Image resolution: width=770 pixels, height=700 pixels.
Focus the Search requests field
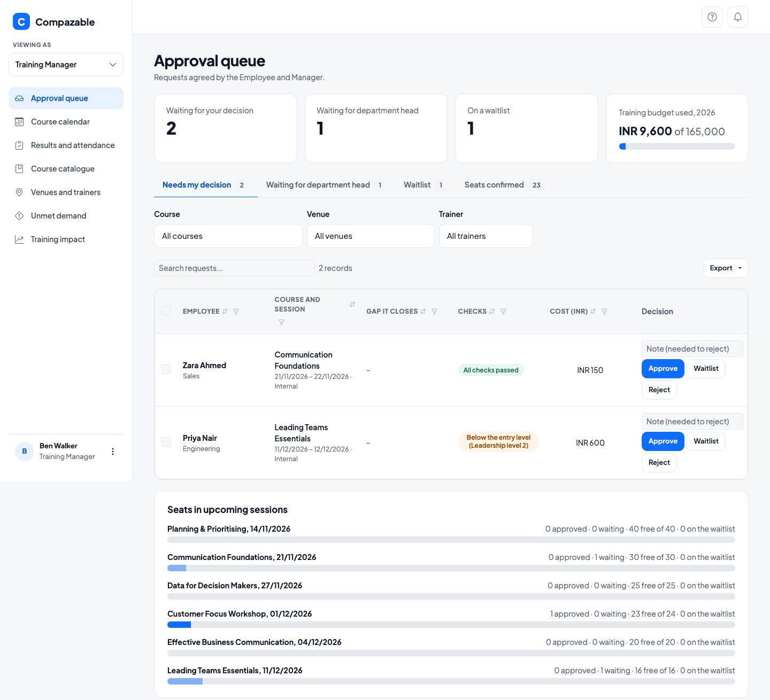[234, 268]
